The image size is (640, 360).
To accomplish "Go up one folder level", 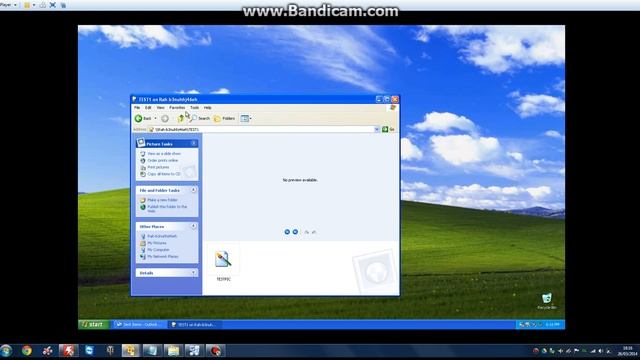I will click(181, 118).
